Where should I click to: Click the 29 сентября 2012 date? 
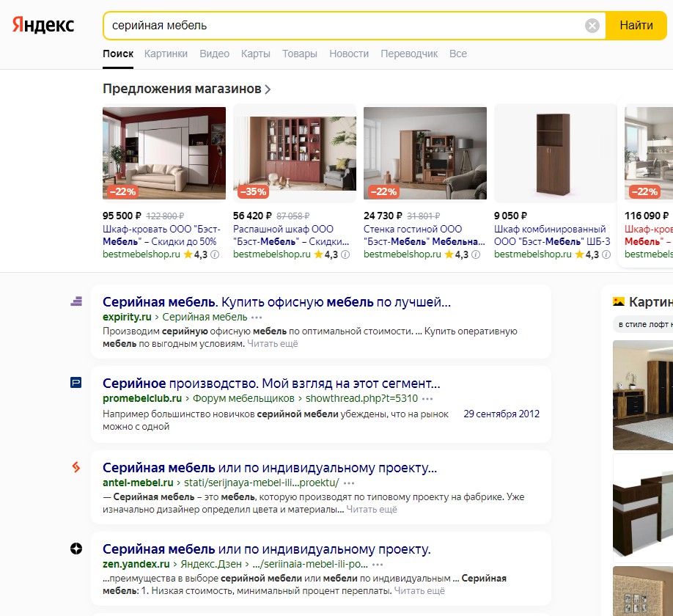pyautogui.click(x=501, y=414)
